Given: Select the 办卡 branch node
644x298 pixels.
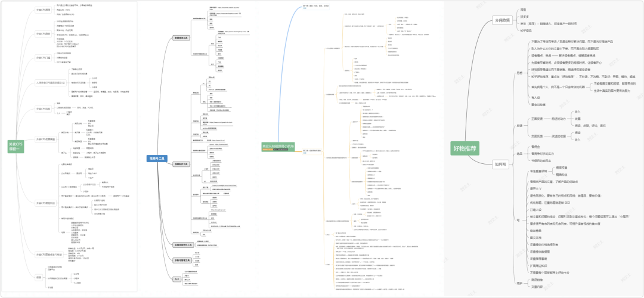Looking at the screenshot, I should tap(177, 279).
